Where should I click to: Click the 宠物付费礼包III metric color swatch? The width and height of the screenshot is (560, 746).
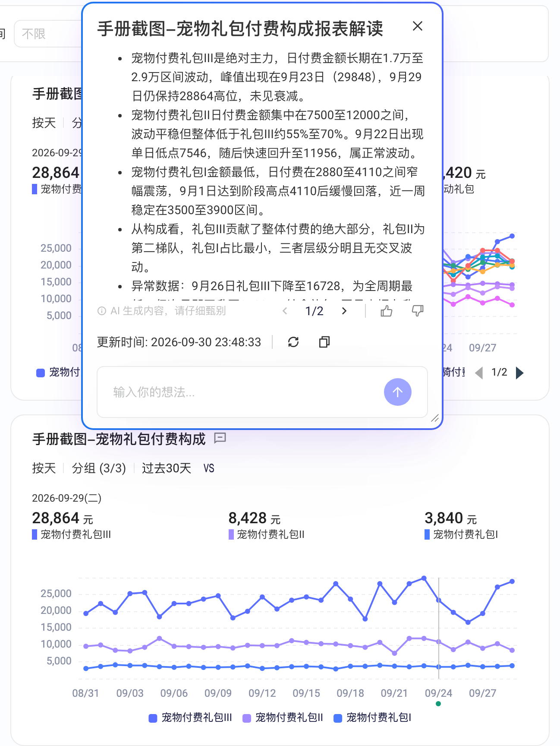coord(35,534)
